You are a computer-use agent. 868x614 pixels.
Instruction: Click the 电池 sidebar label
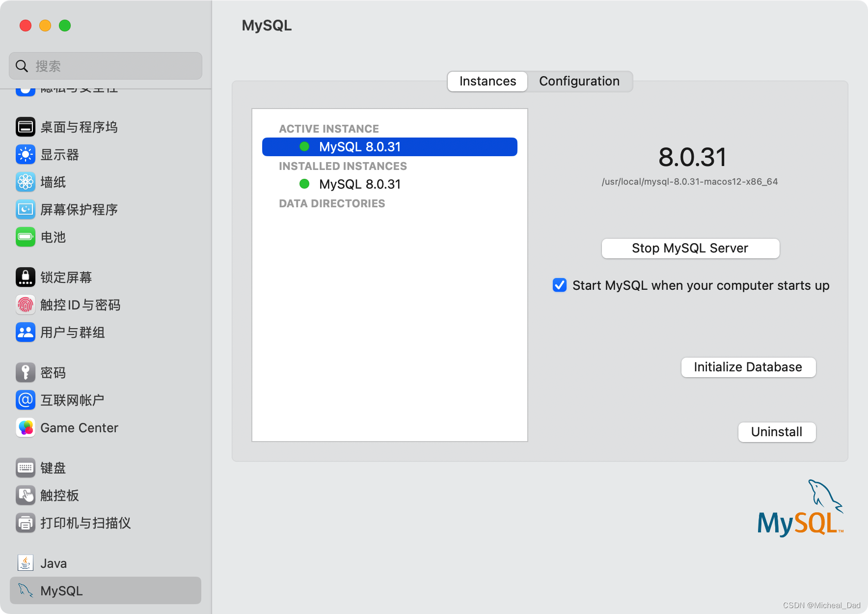[53, 237]
